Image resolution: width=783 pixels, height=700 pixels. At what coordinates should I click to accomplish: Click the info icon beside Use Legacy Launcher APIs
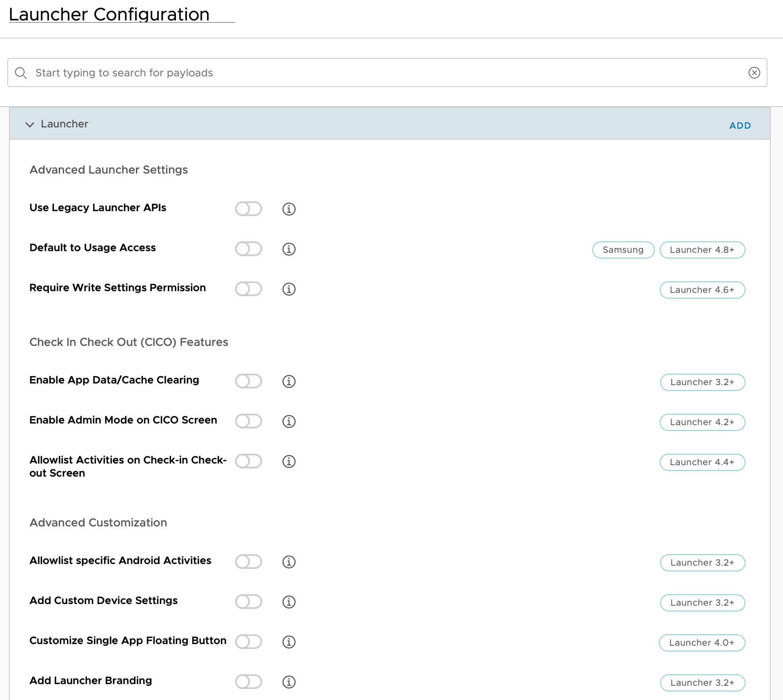click(289, 209)
